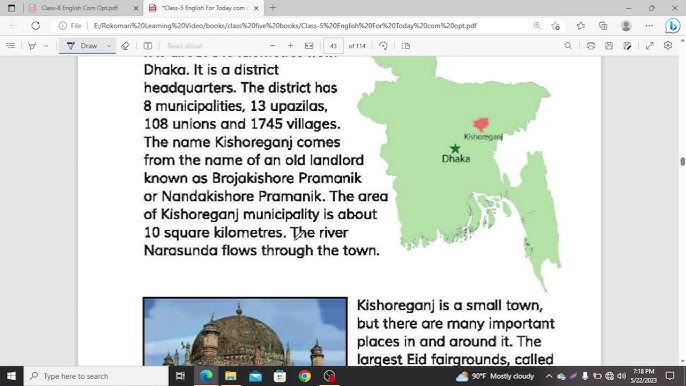Click the volume icon in the tray

621,376
